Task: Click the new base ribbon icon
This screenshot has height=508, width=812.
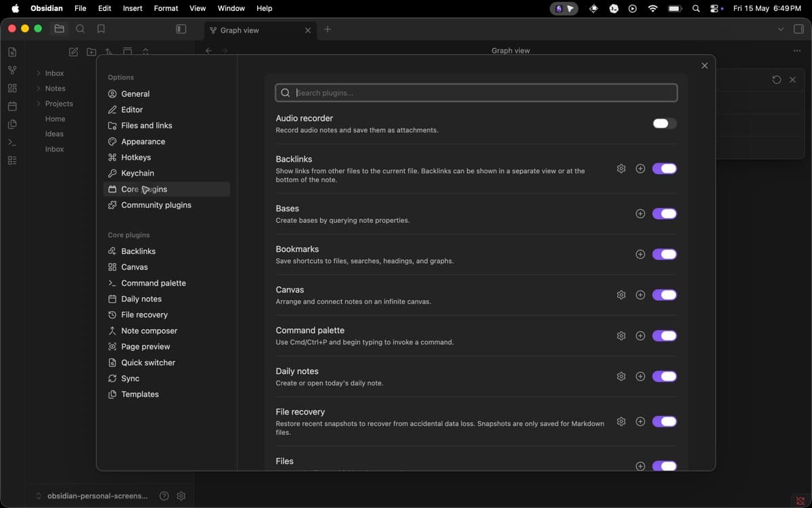Action: pos(12,161)
